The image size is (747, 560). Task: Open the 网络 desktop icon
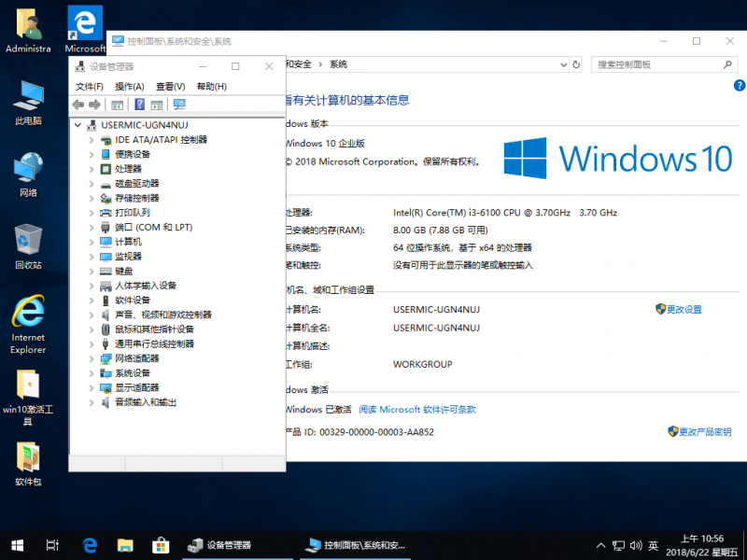29,175
